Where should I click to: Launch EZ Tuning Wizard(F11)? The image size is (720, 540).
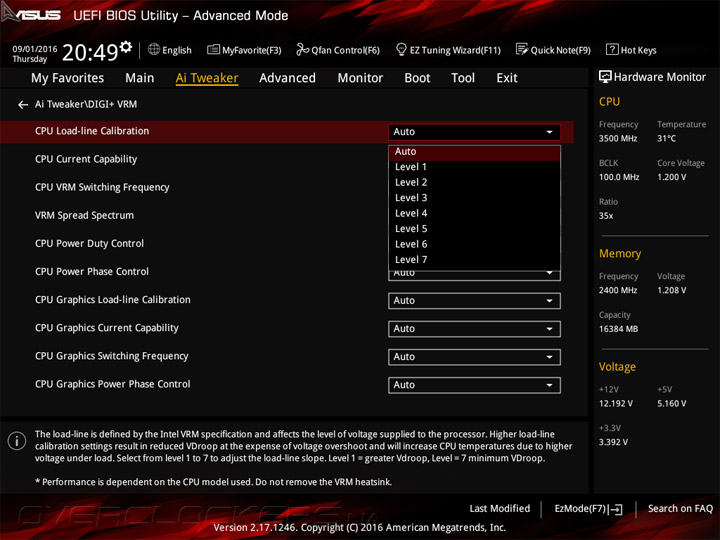448,50
